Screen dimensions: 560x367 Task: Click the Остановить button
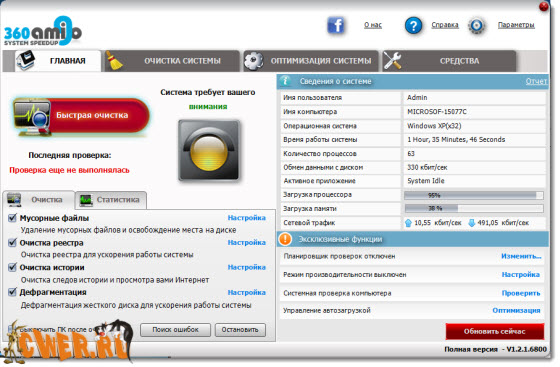240,330
